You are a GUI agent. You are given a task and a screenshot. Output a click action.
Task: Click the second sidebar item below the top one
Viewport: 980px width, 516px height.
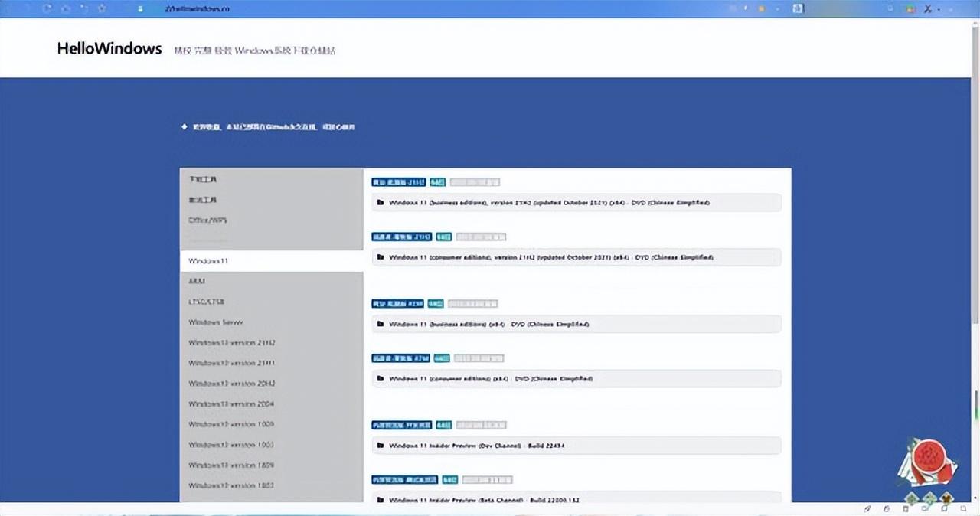[271, 200]
